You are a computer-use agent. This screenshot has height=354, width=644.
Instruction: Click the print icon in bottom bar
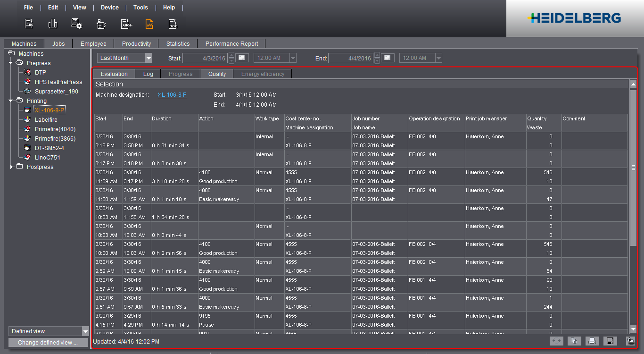pyautogui.click(x=592, y=341)
